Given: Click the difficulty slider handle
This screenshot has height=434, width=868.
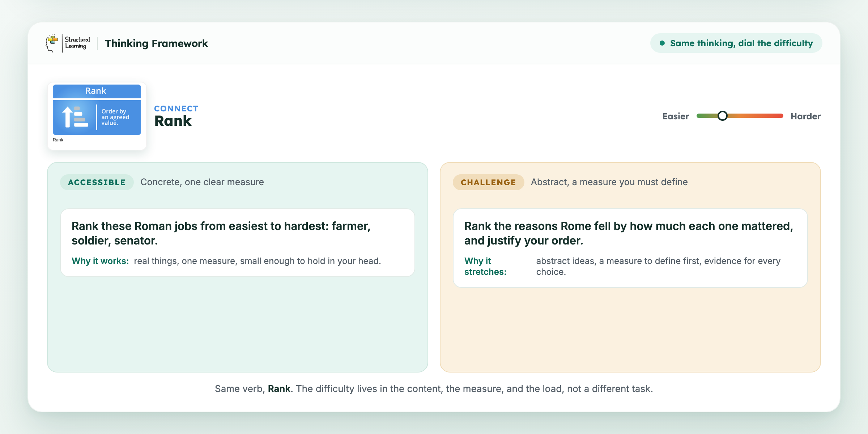Looking at the screenshot, I should (723, 116).
